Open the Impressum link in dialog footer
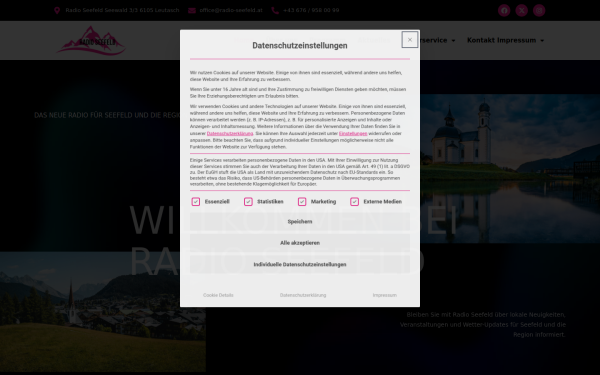Image resolution: width=600 pixels, height=375 pixels. click(385, 295)
